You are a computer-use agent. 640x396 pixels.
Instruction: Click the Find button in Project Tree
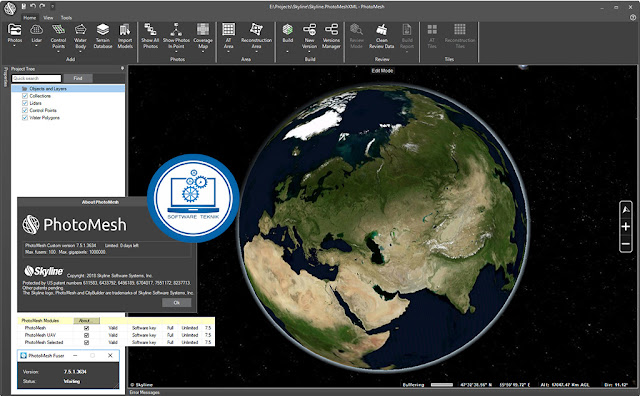[78, 78]
